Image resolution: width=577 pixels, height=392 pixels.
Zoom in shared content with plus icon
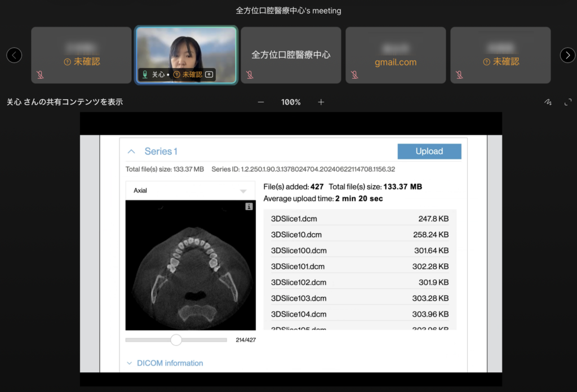(x=321, y=102)
